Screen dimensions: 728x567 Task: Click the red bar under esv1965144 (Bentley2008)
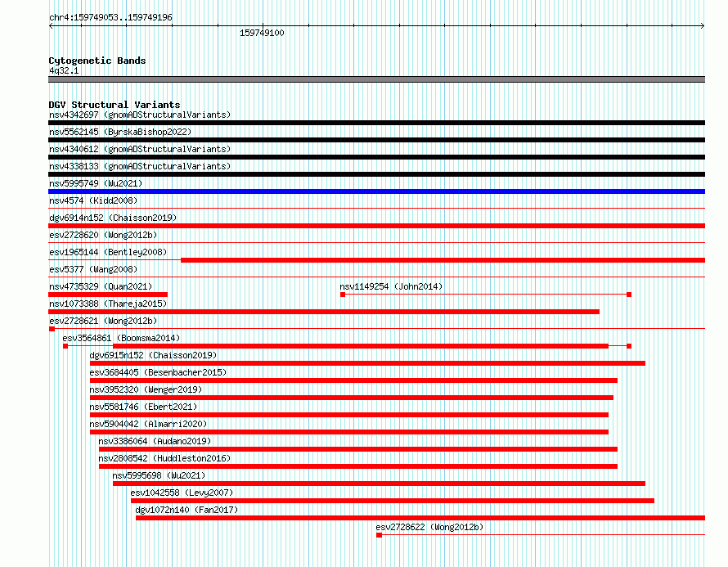(x=443, y=260)
